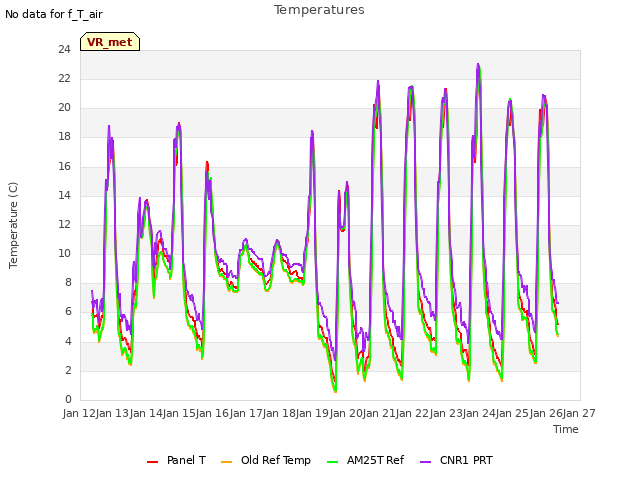Click the 24 y-axis tick label

[64, 49]
